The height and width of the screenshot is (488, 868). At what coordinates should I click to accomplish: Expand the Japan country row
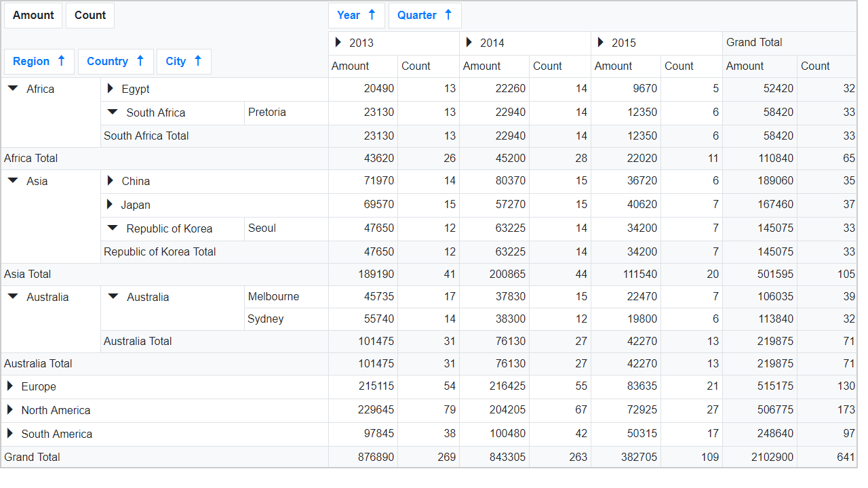[x=111, y=205]
